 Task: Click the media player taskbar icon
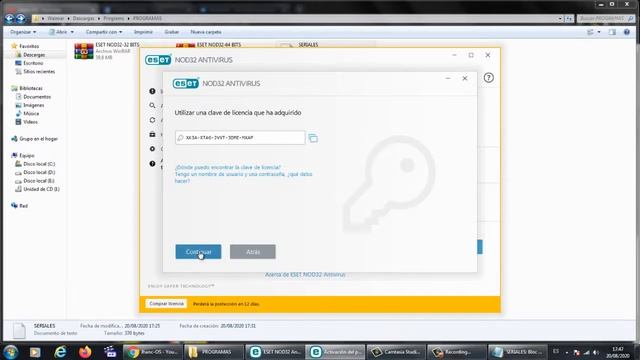click(35, 352)
